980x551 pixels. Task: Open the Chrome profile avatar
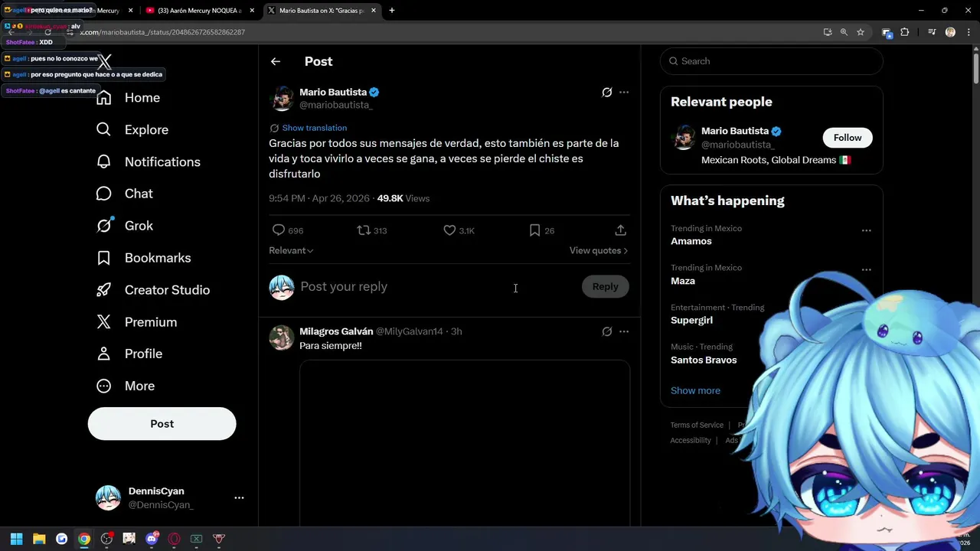coord(950,32)
